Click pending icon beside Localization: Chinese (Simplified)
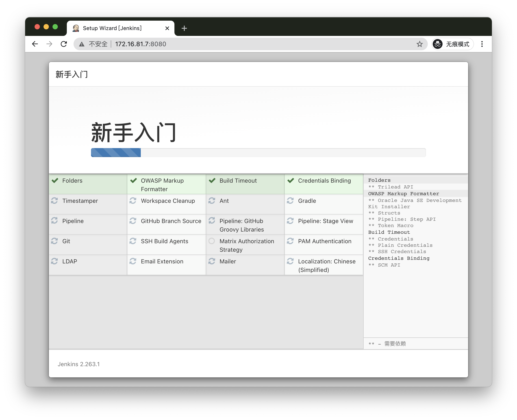Viewport: 517px width, 420px height. (x=290, y=261)
